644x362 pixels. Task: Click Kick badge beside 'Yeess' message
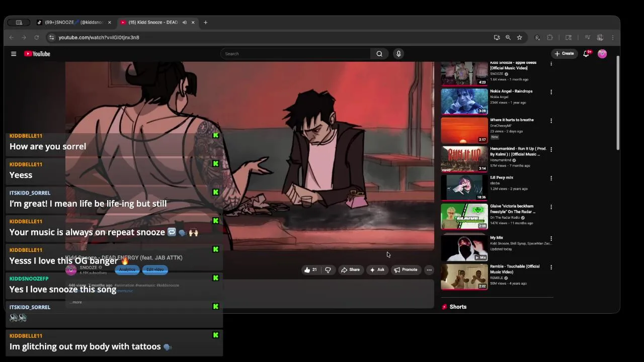216,164
